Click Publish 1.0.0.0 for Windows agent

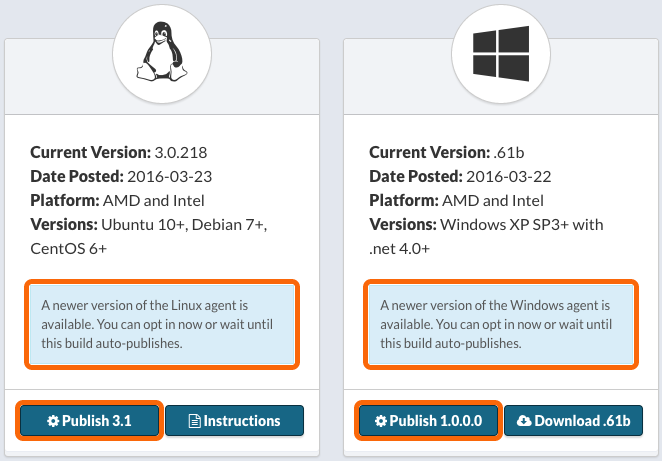(429, 420)
